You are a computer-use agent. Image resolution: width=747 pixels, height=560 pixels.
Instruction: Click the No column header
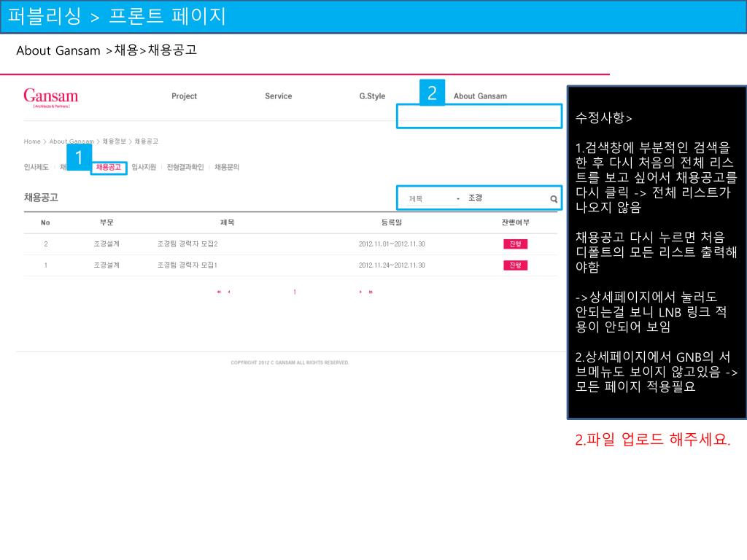pyautogui.click(x=45, y=223)
